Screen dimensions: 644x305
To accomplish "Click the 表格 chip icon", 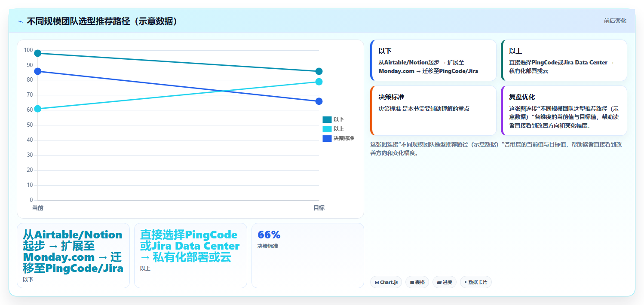I will point(412,282).
